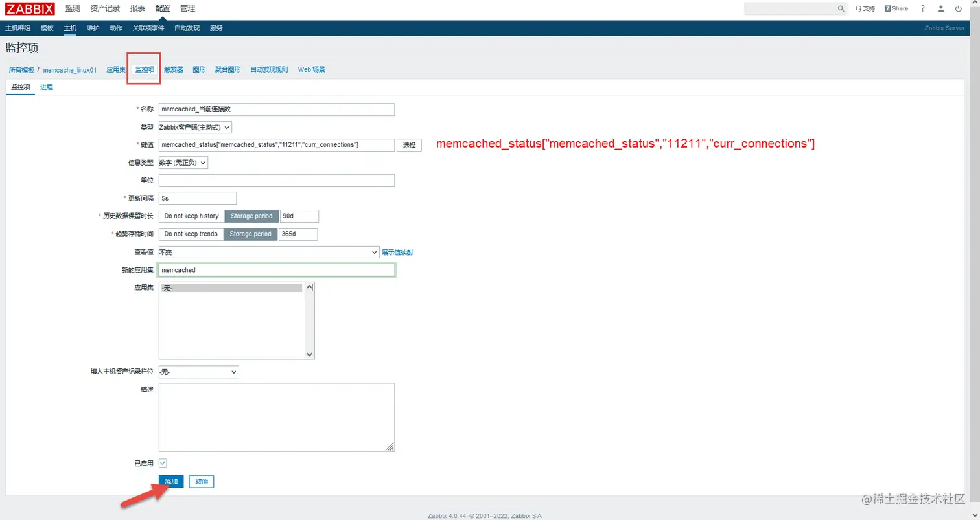Open 聚合图形 navigation link
Screen dimensions: 980x520
click(x=227, y=69)
